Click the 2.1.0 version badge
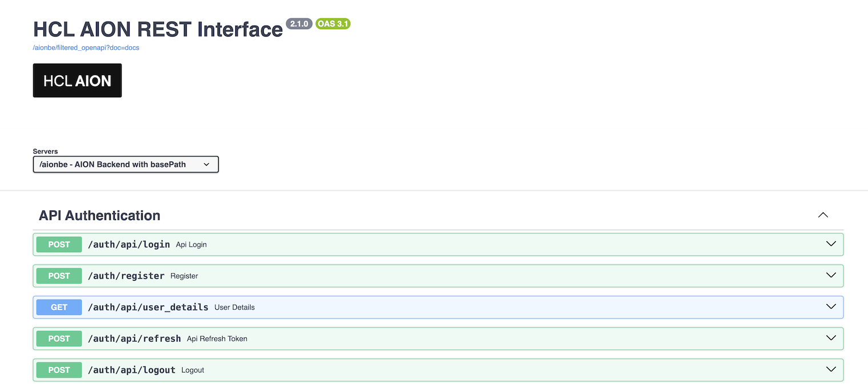The image size is (868, 388). point(299,24)
